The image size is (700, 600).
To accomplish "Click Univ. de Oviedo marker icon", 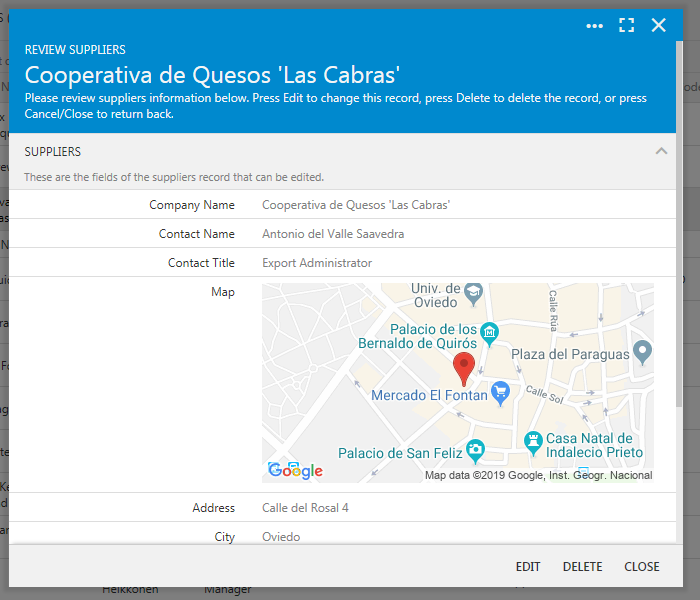I will tap(473, 294).
